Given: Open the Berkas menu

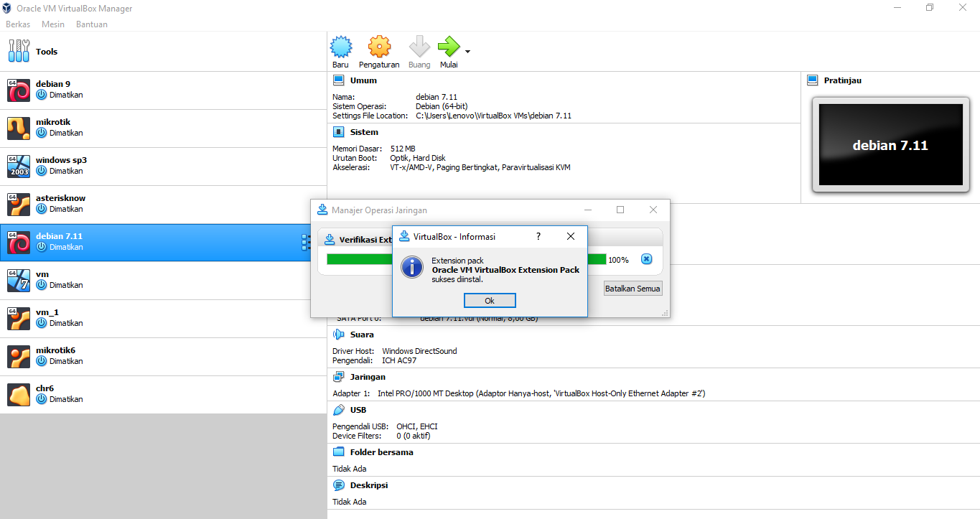Looking at the screenshot, I should (x=18, y=24).
